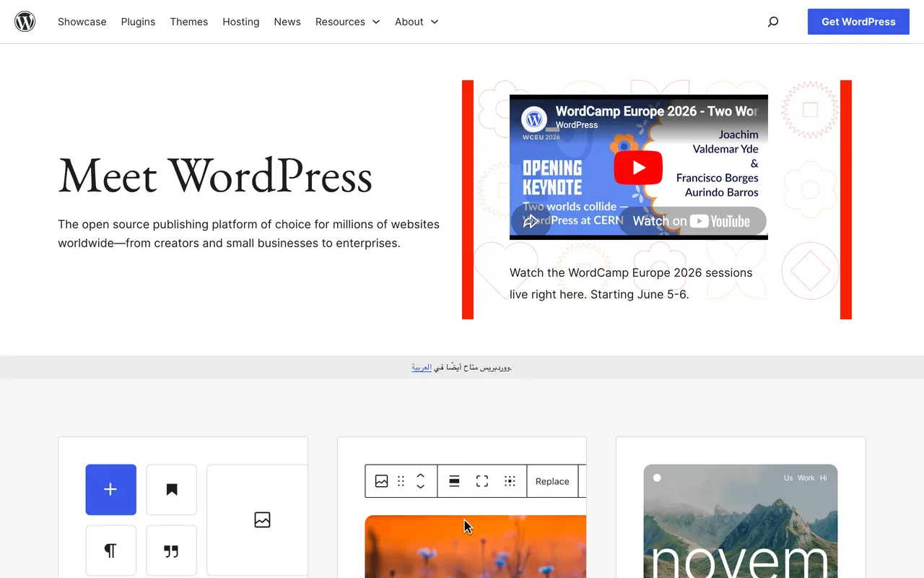Open the video title WordCamp Europe 2026
The image size is (924, 578).
(x=656, y=111)
